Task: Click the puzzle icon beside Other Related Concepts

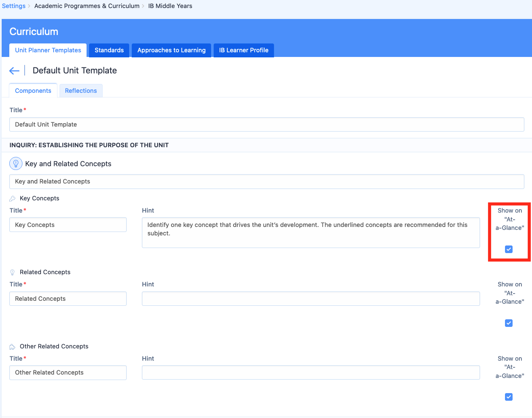Action: (x=12, y=347)
